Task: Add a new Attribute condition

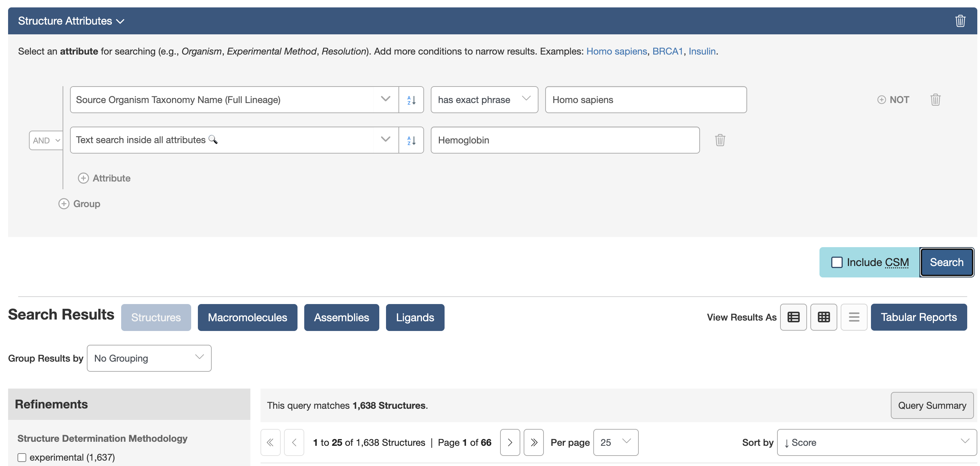Action: tap(104, 178)
